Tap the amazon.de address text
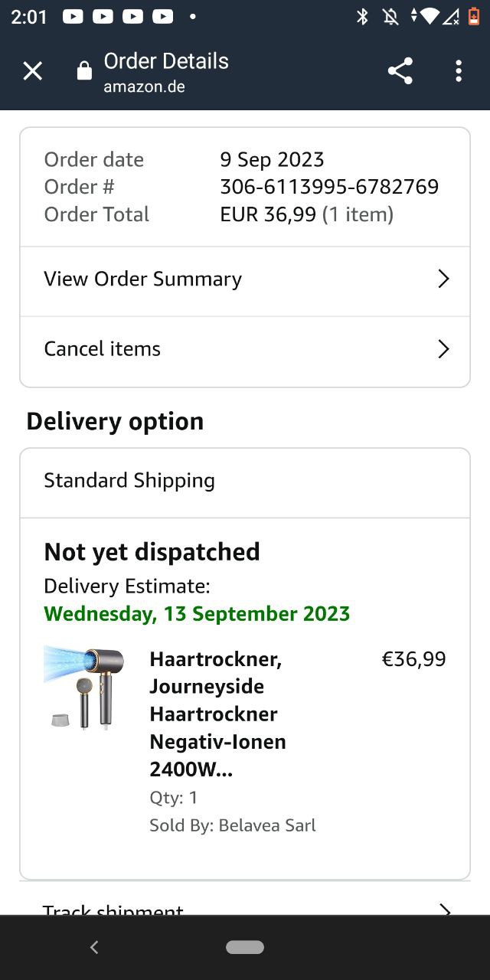Image resolution: width=490 pixels, height=980 pixels. pyautogui.click(x=144, y=87)
